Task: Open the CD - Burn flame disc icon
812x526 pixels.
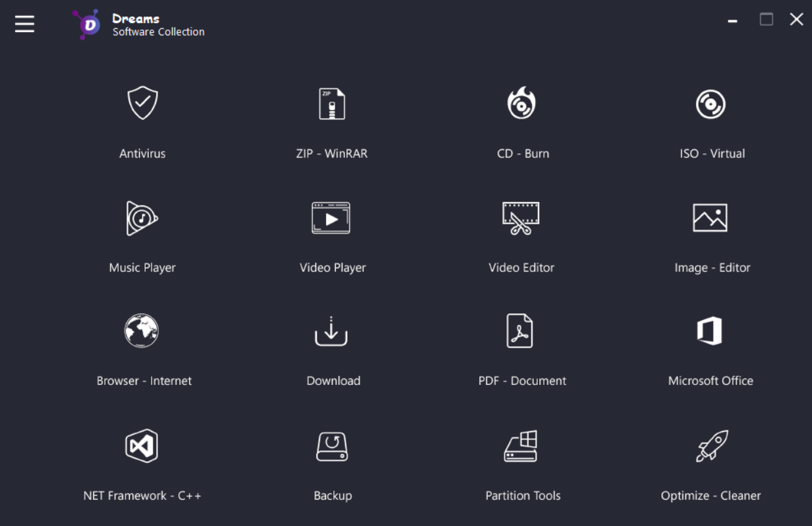Action: pos(521,104)
